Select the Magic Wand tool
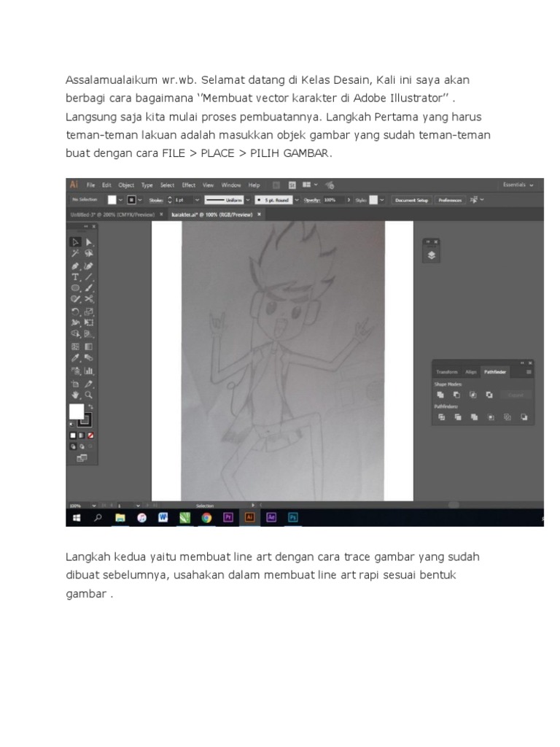 pos(75,254)
